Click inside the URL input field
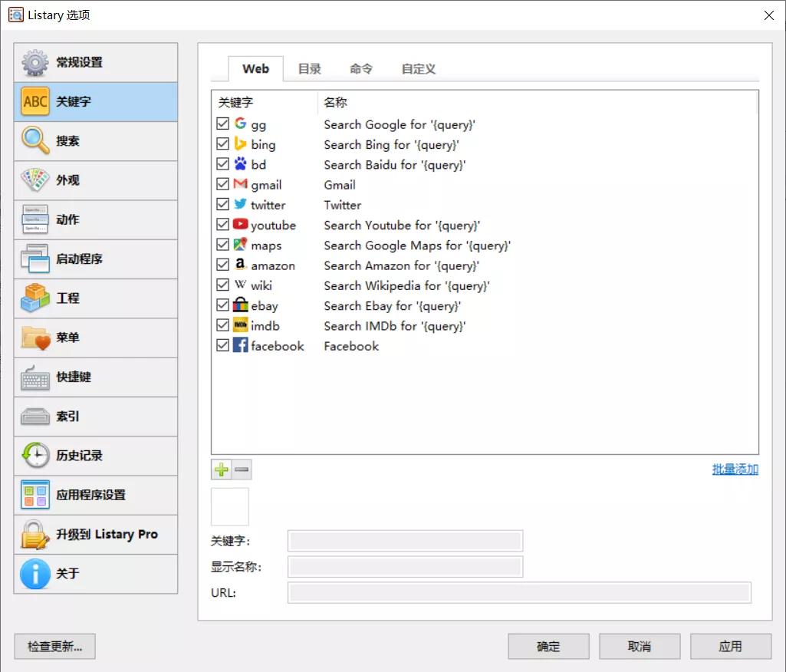The width and height of the screenshot is (786, 672). [x=518, y=592]
